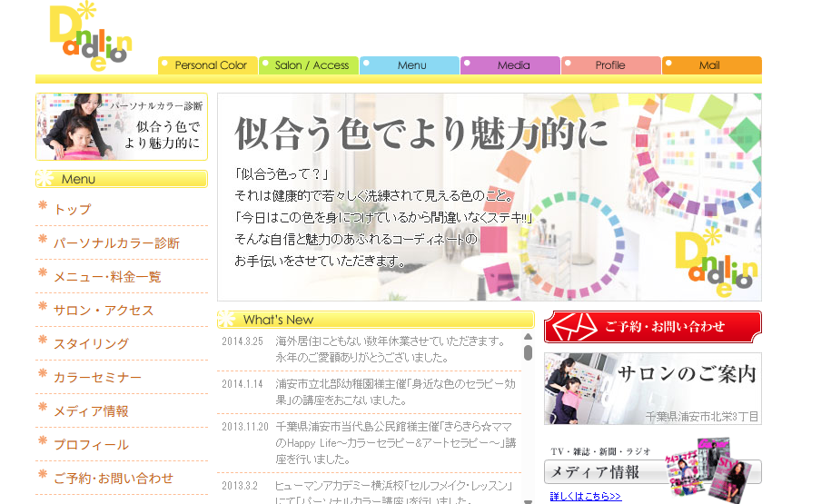Open パーソナルカラー診断 sidebar link
The image size is (831, 504).
pyautogui.click(x=116, y=243)
